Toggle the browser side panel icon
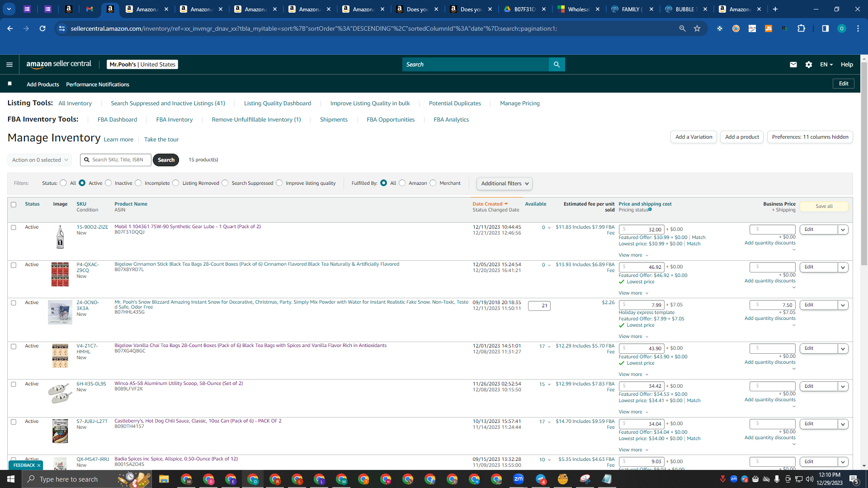 point(825,28)
